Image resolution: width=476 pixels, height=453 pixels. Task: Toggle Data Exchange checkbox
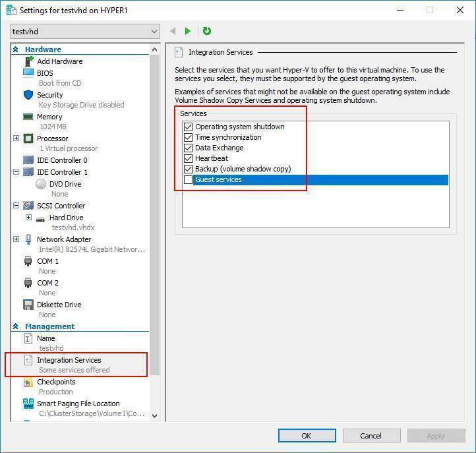click(188, 148)
